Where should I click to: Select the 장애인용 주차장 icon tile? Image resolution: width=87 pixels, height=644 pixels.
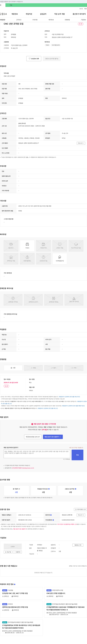13,300
